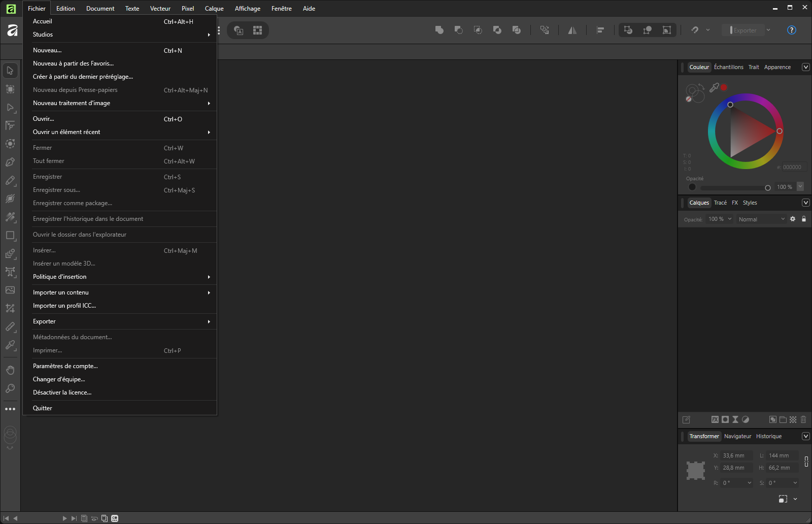
Task: Select the Rectangle shape tool
Action: click(10, 235)
